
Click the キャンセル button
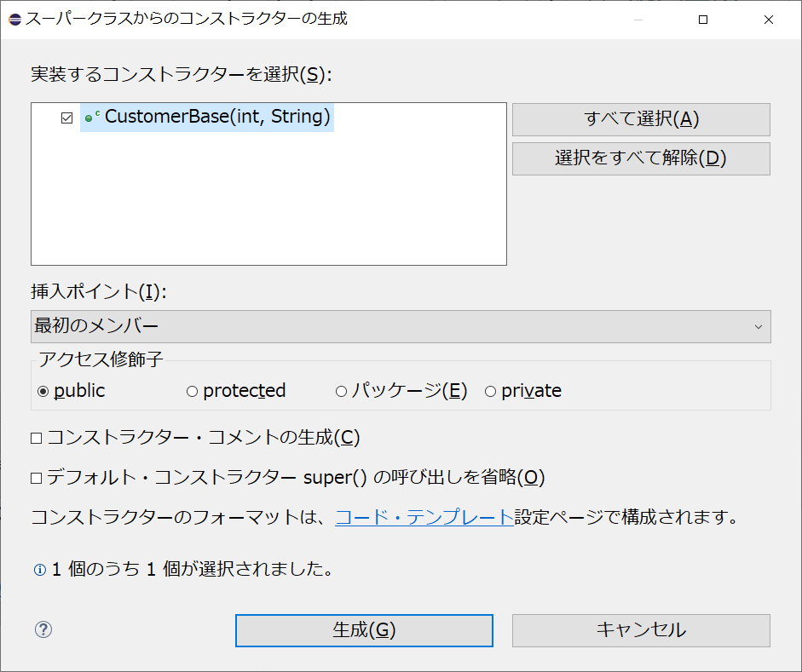(x=640, y=630)
